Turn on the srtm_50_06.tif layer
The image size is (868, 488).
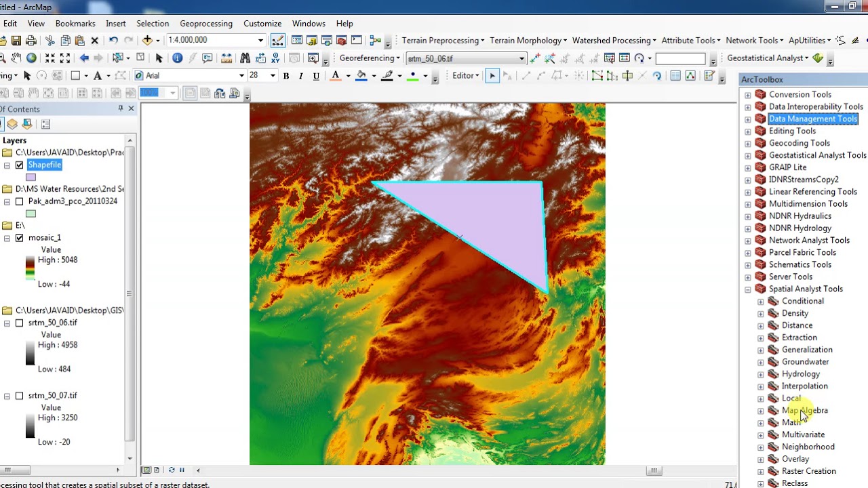19,323
